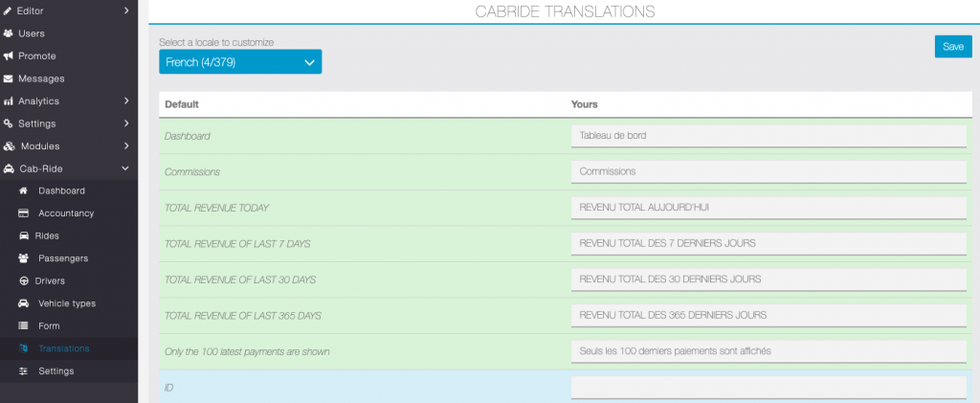This screenshot has width=980, height=403.
Task: Open the French locale dropdown
Action: coord(240,62)
